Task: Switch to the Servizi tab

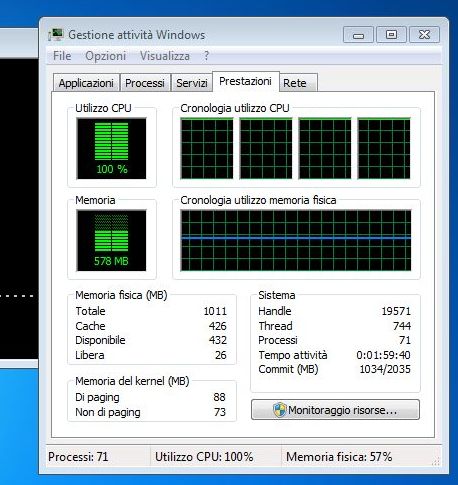Action: click(x=192, y=83)
